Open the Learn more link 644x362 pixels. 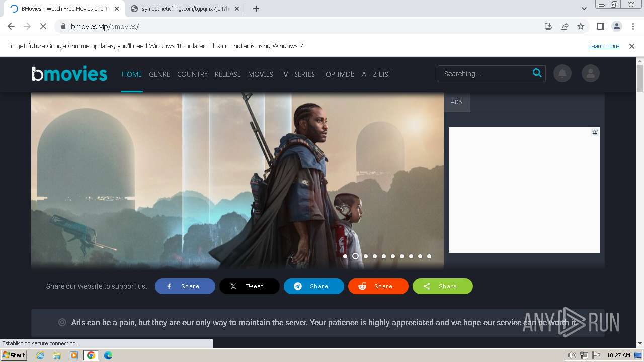pos(604,46)
